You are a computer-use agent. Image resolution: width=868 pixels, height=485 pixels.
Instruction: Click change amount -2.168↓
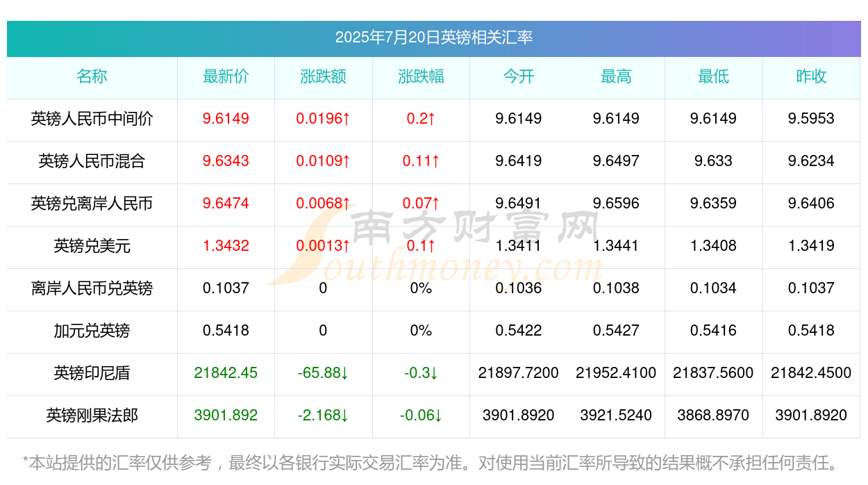point(323,416)
